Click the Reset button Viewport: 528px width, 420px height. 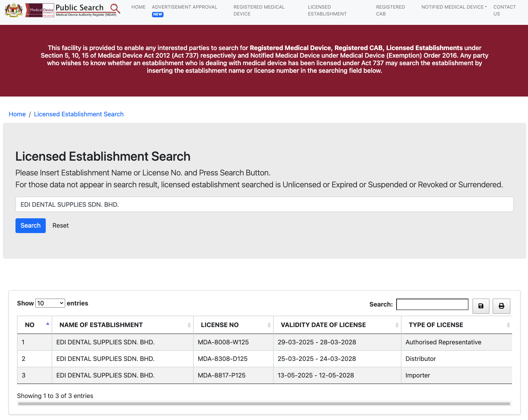click(61, 225)
